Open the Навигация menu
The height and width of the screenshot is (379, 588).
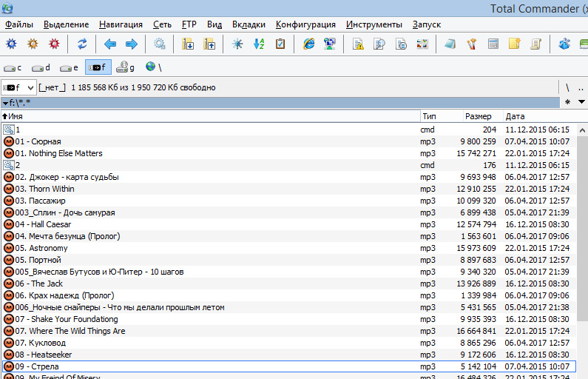click(121, 24)
